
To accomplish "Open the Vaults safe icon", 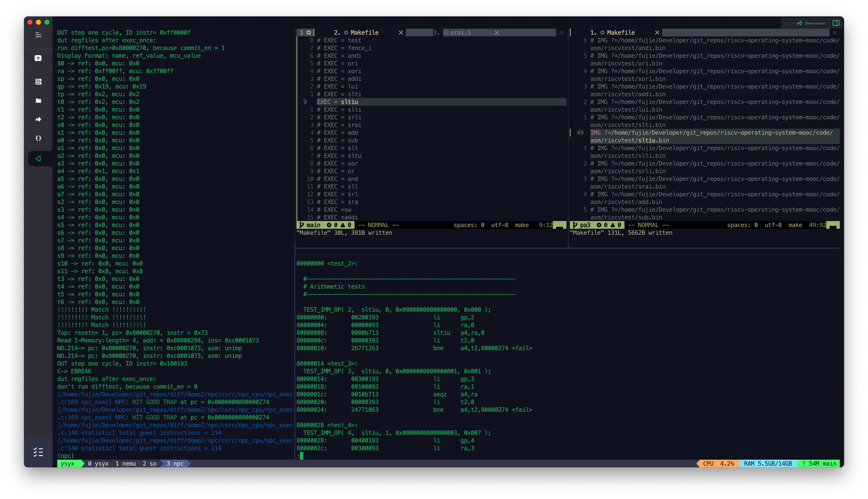I will (x=38, y=58).
